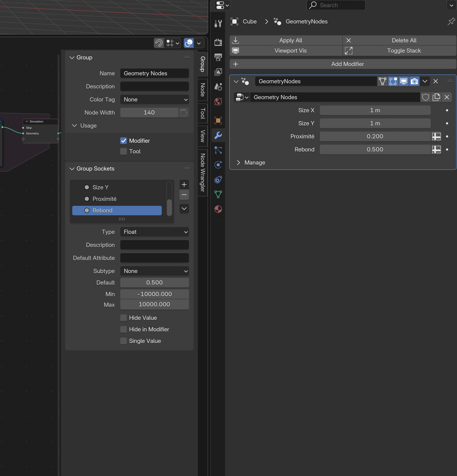Switch to the Node Wrangler tab
Screen dimensions: 457x476
point(203,173)
